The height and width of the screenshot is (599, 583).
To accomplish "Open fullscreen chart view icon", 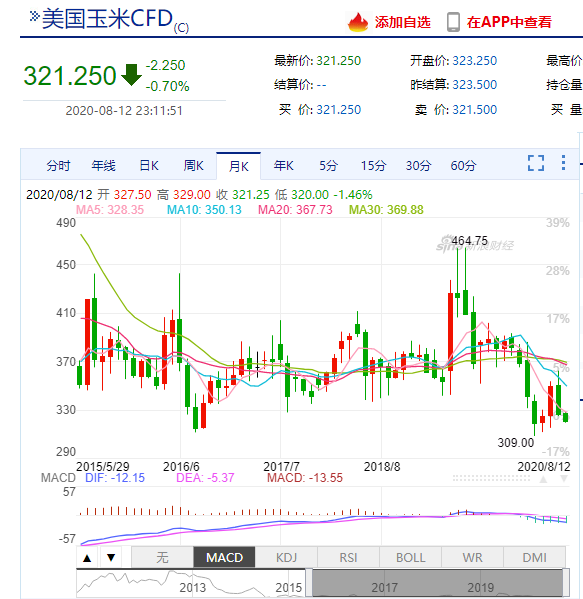I will click(x=536, y=163).
